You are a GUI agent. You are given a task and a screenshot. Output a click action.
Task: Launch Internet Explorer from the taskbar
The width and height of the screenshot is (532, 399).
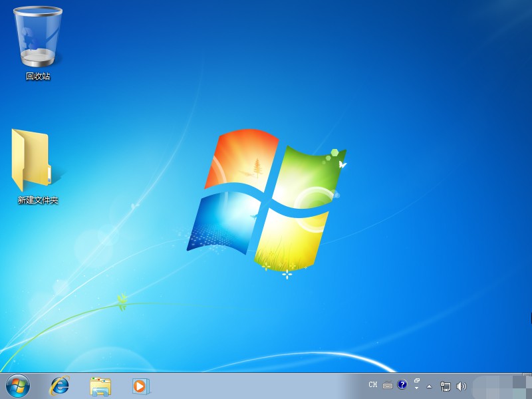tap(60, 386)
